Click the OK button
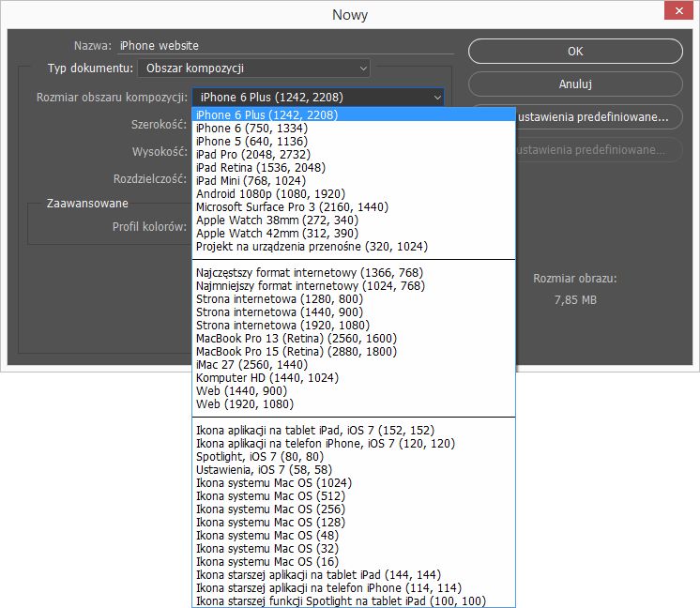 (575, 51)
